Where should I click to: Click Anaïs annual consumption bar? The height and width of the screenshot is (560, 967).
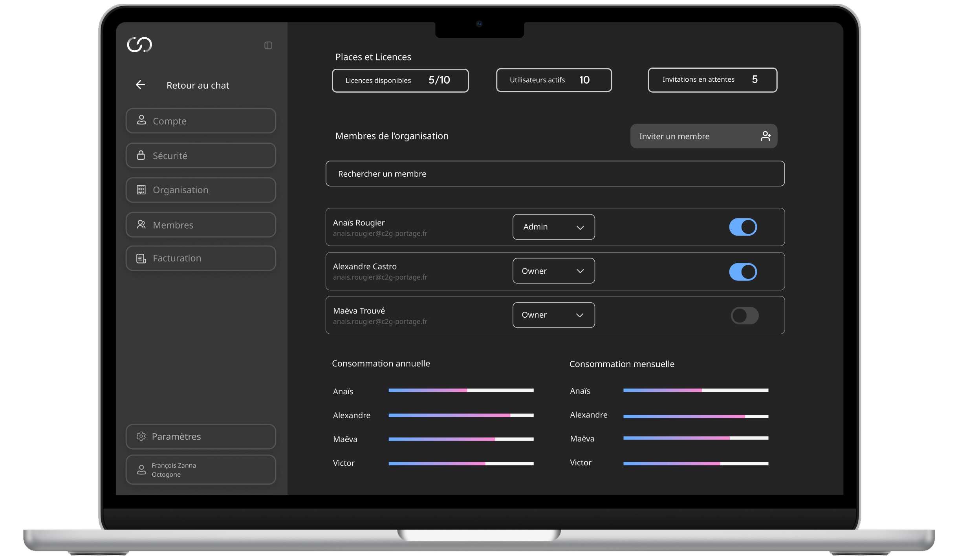coord(461,390)
